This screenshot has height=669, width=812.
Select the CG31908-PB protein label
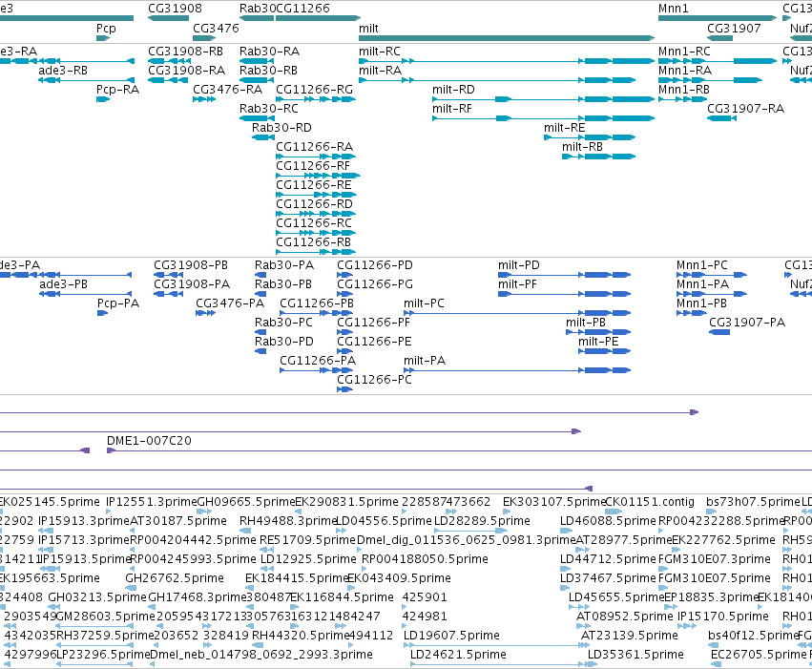click(x=191, y=265)
